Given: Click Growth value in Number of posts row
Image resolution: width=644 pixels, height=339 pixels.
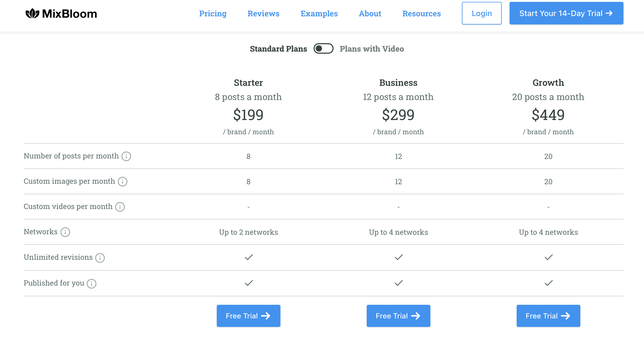Looking at the screenshot, I should [548, 156].
